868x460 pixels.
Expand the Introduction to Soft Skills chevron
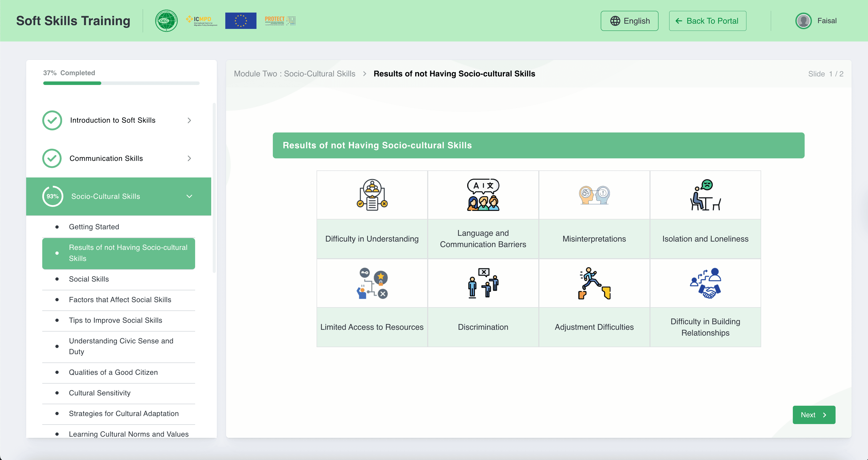coord(189,120)
